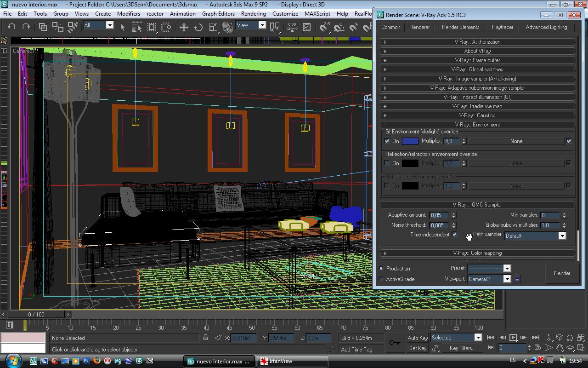588x368 pixels.
Task: Disable the GI Environment override On checkbox
Action: pyautogui.click(x=387, y=141)
